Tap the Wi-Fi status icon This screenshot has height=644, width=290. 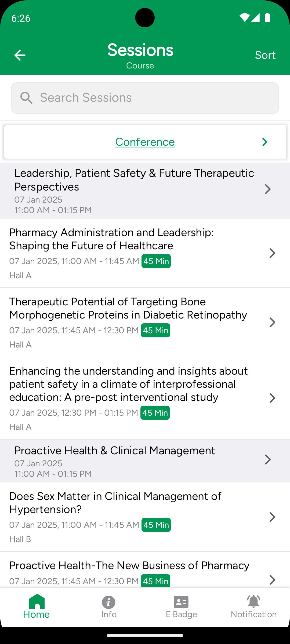coord(244,18)
